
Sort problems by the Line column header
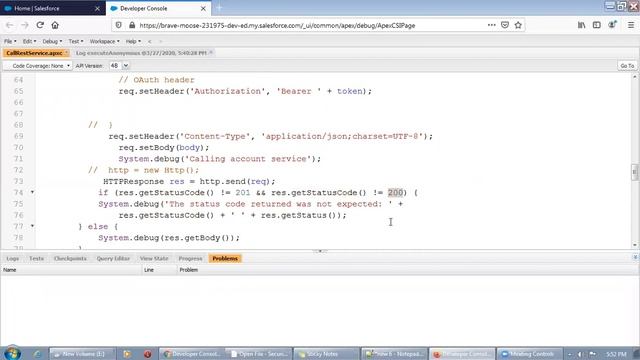pyautogui.click(x=159, y=270)
